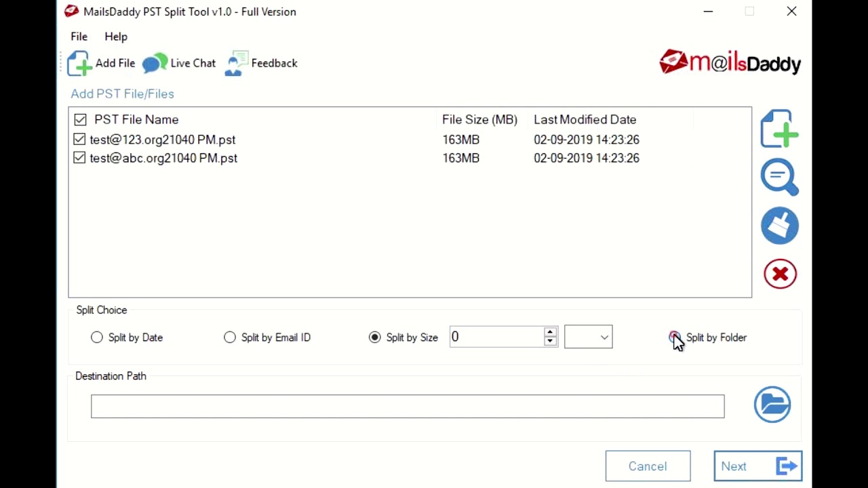Click the blue broom clear list icon
The height and width of the screenshot is (488, 868).
coord(779,226)
